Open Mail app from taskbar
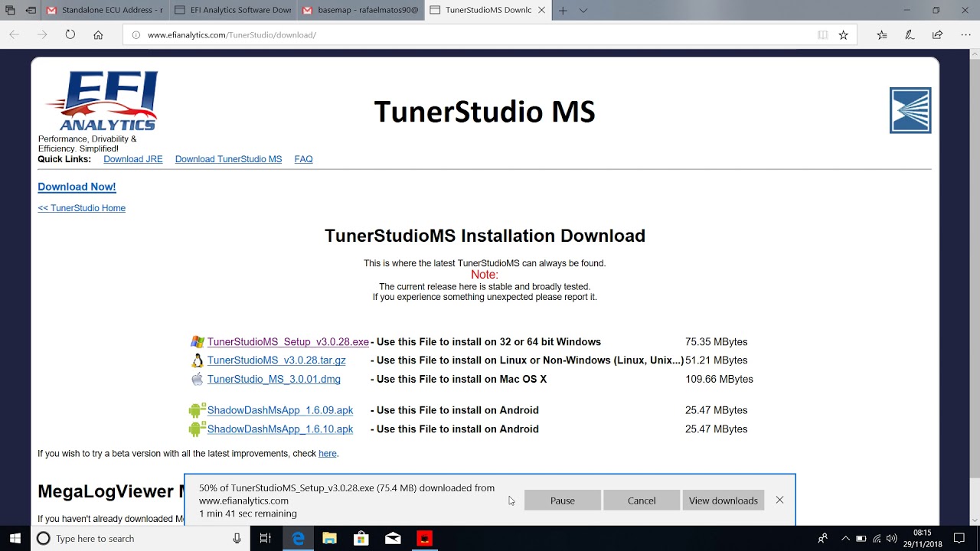980x551 pixels. 393,539
